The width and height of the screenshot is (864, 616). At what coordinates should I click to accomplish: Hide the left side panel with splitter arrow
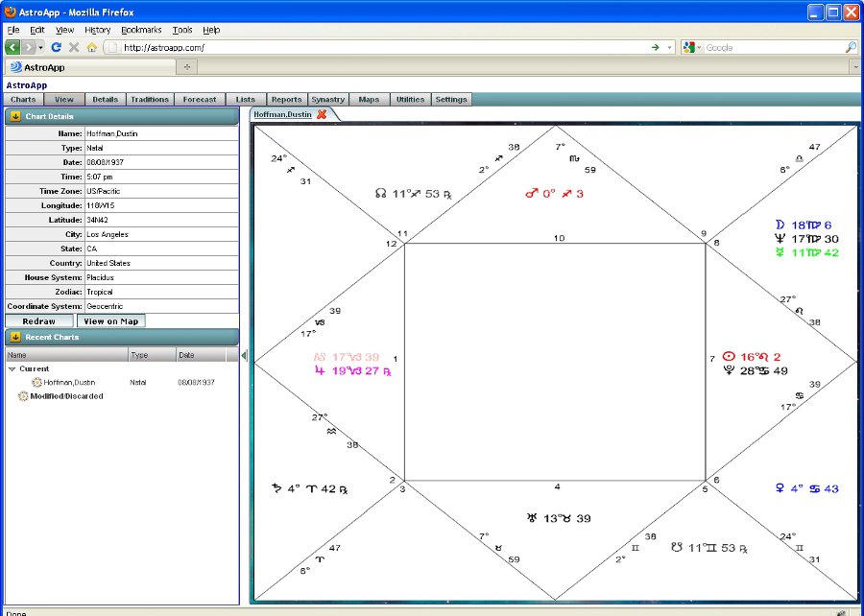point(244,356)
